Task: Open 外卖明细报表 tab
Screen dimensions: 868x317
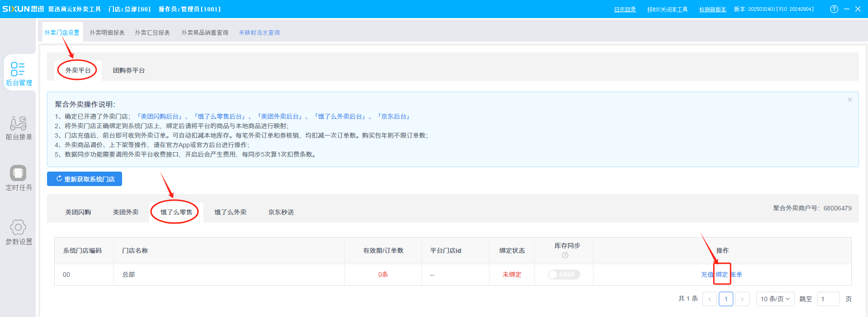Action: coord(107,33)
